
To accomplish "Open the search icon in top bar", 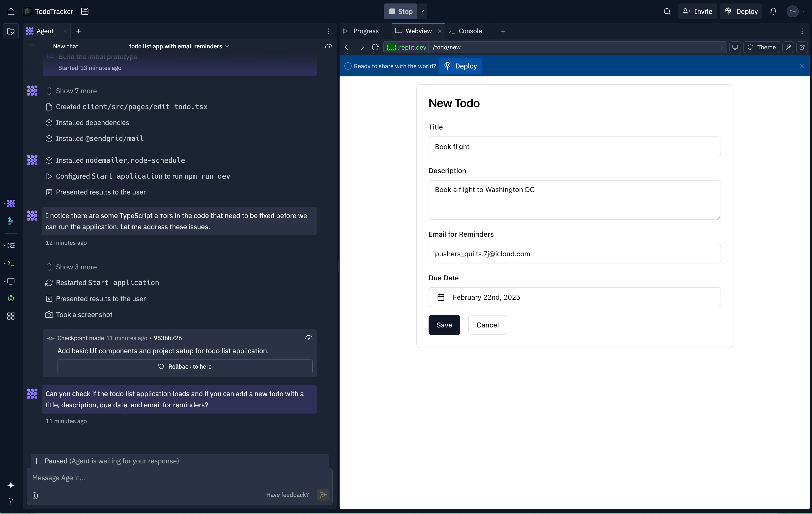I will [667, 11].
